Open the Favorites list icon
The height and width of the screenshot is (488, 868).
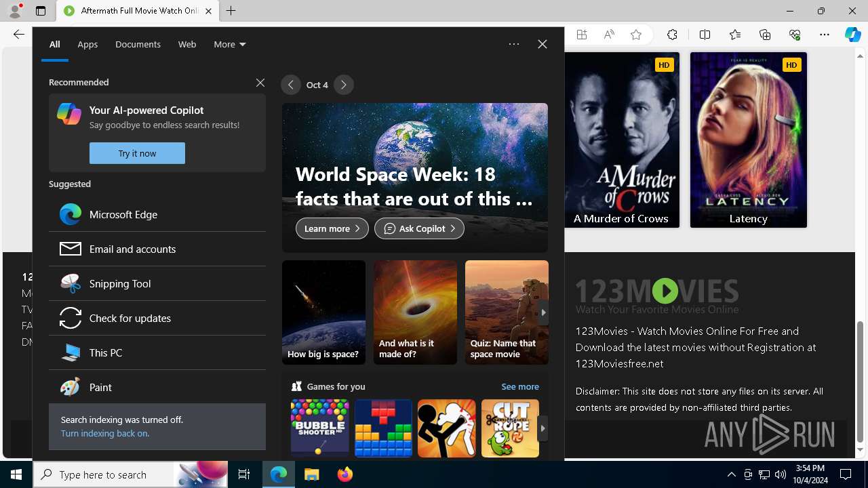pyautogui.click(x=735, y=35)
